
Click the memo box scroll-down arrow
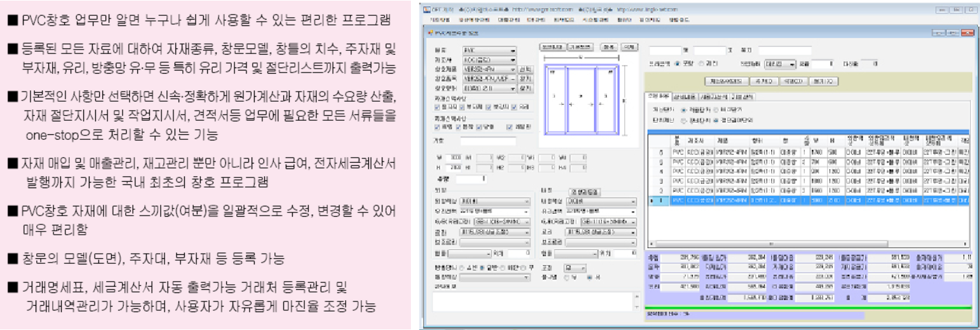coord(636,308)
